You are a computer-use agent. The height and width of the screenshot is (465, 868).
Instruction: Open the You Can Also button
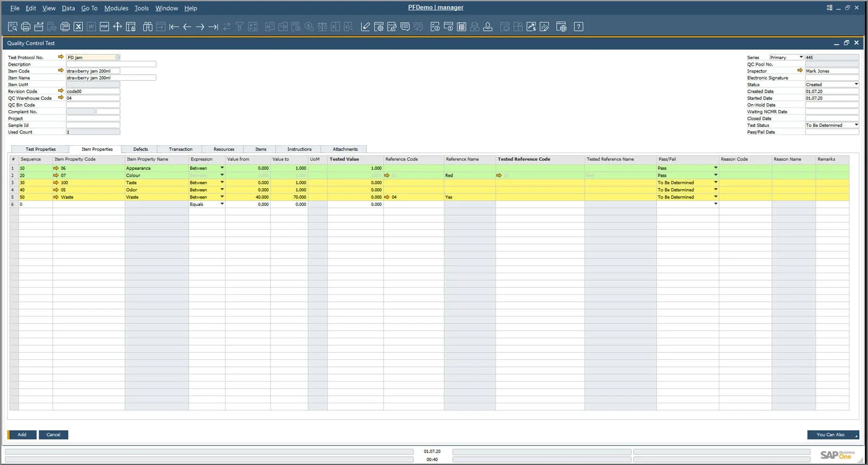(833, 435)
